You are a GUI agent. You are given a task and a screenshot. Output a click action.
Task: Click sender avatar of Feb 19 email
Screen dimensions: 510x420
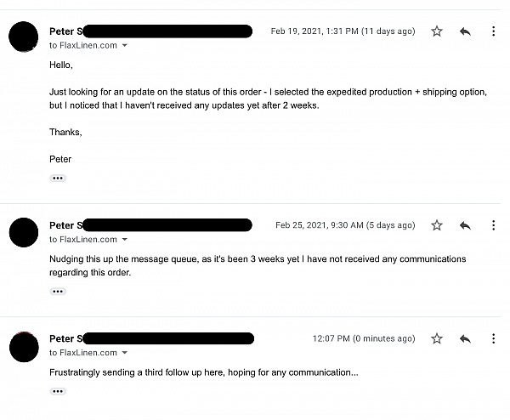[24, 37]
